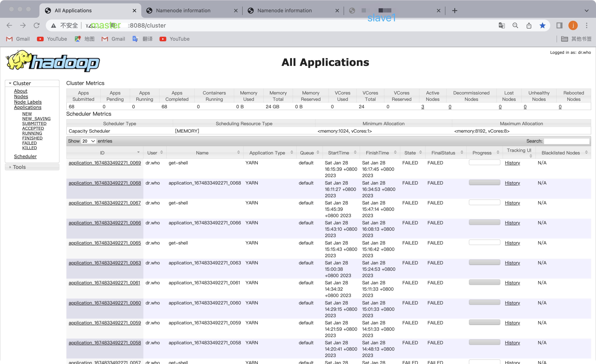Viewport: 596px width, 364px height.
Task: Open the Node Labels sidebar link
Action: pyautogui.click(x=28, y=102)
